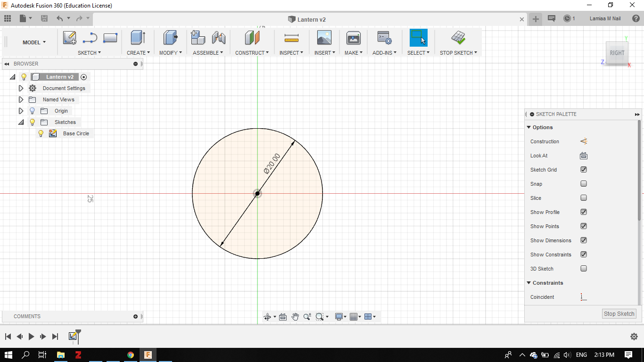Click the blue Select tool icon
The image size is (644, 362).
point(418,38)
